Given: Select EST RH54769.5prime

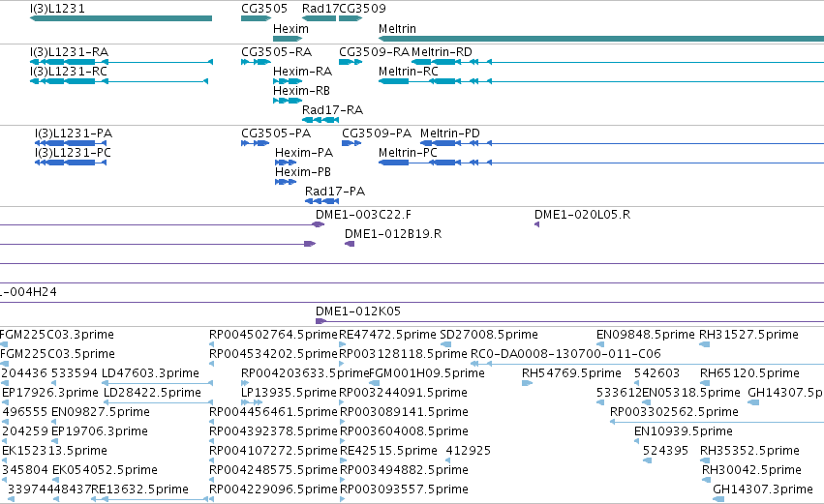Looking at the screenshot, I should [571, 373].
